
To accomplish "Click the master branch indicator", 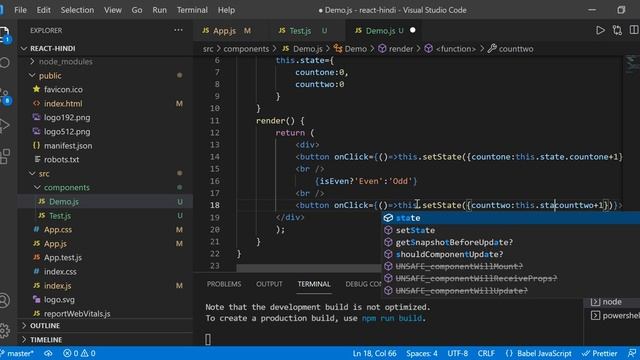I will click(17, 353).
